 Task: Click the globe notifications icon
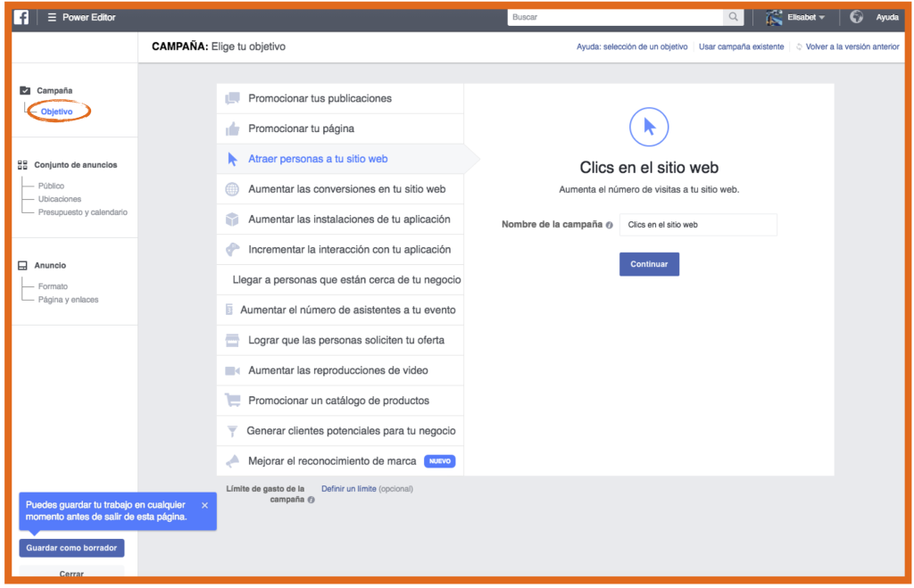(857, 17)
